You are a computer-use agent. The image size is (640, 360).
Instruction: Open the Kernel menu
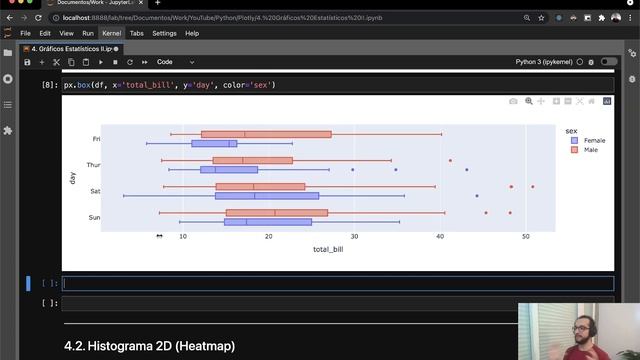tap(111, 33)
